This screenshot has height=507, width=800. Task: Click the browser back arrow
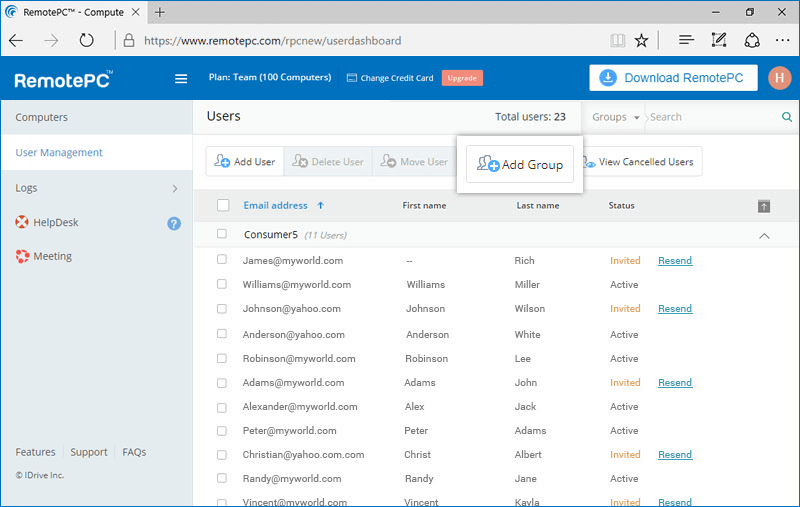pyautogui.click(x=16, y=40)
